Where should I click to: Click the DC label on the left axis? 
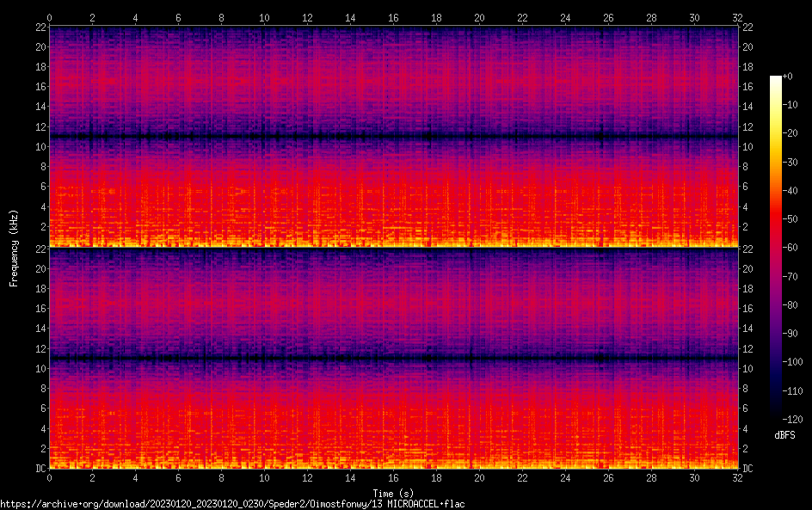[39, 469]
